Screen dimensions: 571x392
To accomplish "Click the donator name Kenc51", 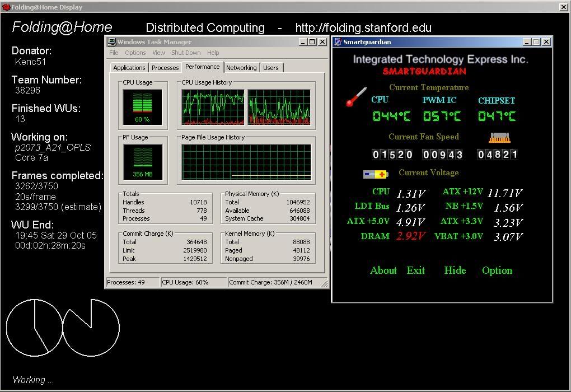I will click(x=31, y=62).
